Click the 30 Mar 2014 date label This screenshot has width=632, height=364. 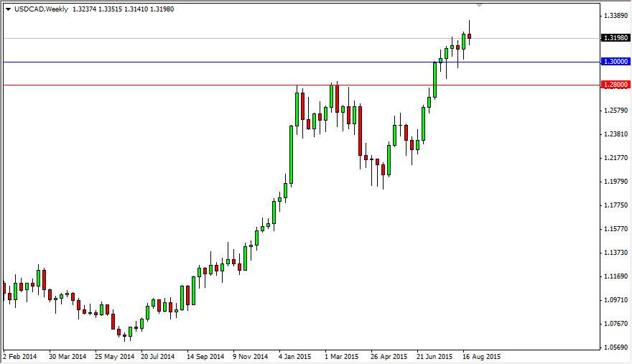(x=68, y=357)
